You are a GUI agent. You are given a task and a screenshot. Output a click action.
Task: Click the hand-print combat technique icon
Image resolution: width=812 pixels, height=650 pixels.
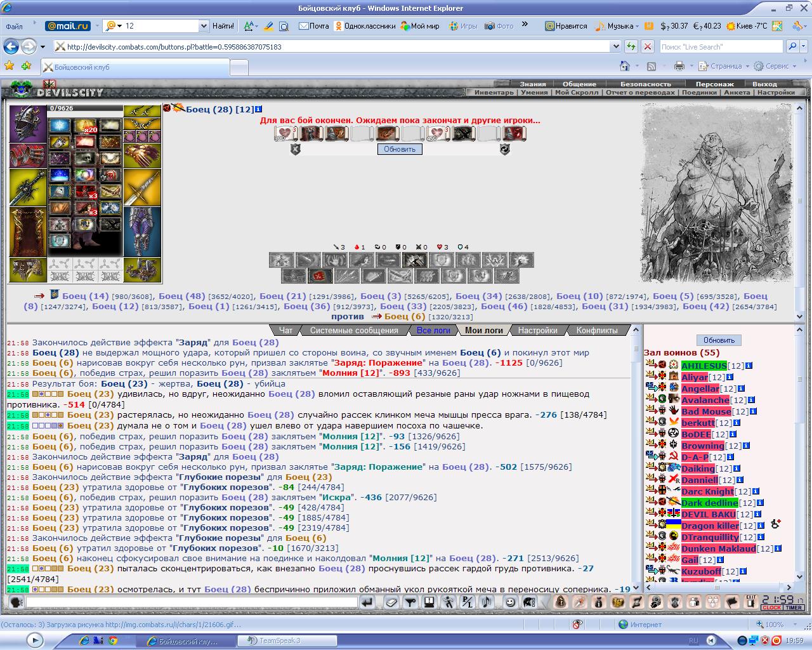coord(335,260)
